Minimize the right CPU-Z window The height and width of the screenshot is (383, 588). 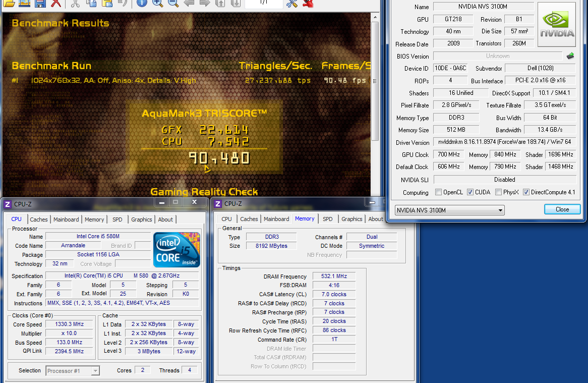click(x=372, y=202)
